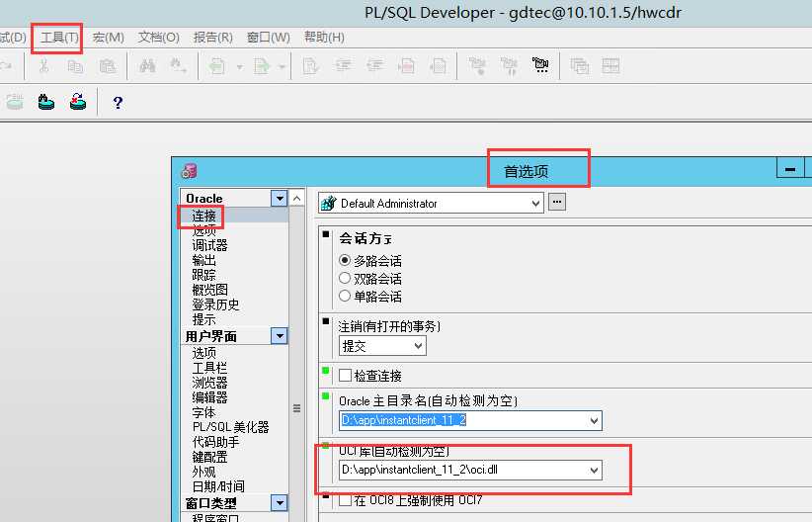Click the second gray icon left of the black three-dots icon
The height and width of the screenshot is (522, 812).
pyautogui.click(x=477, y=66)
